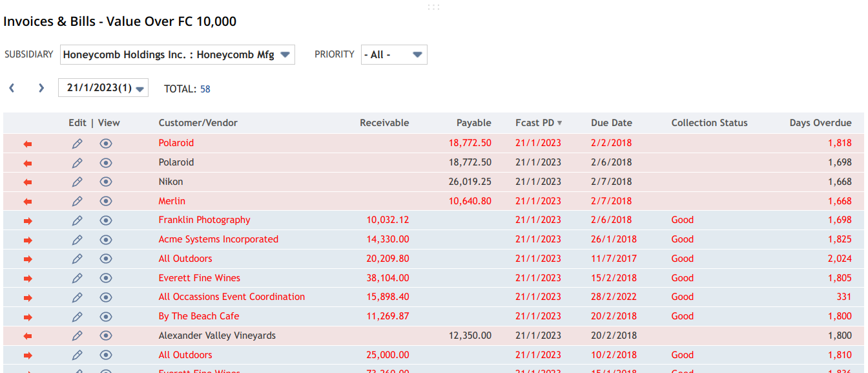The image size is (868, 373).
Task: Open the edit pencil for Nikon
Action: [77, 182]
